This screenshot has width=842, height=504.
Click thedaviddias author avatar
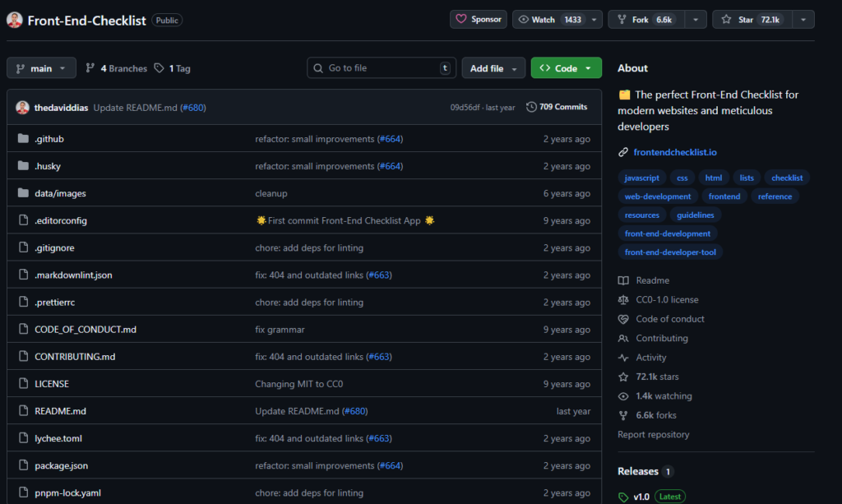(x=22, y=107)
